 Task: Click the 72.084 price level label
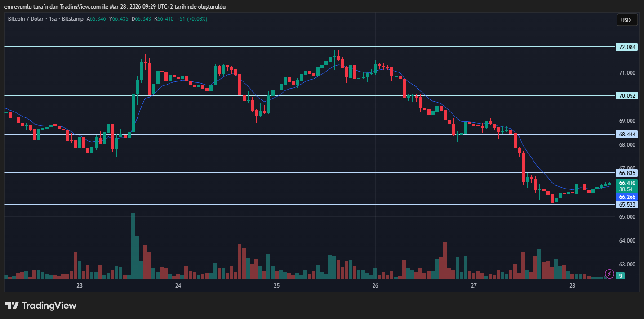[627, 47]
